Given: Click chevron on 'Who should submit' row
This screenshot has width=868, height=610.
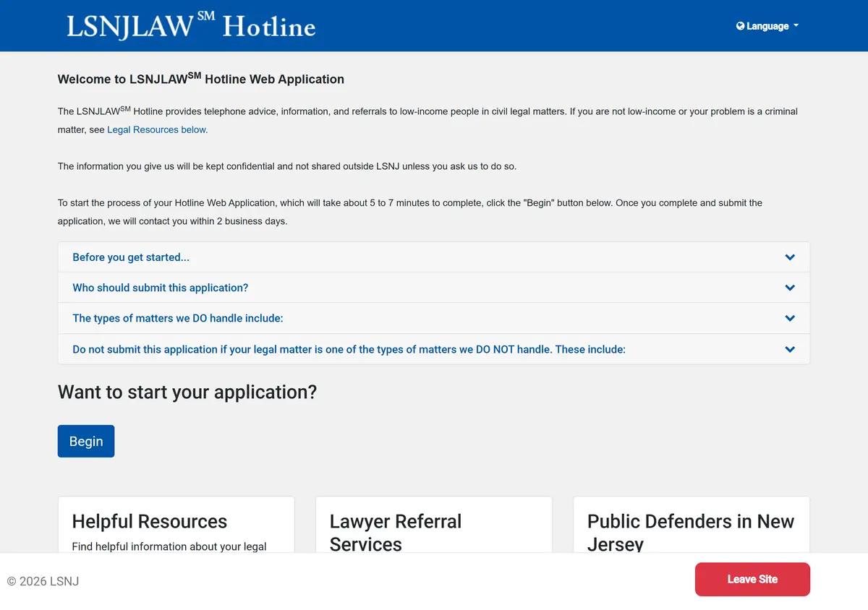Looking at the screenshot, I should 790,288.
